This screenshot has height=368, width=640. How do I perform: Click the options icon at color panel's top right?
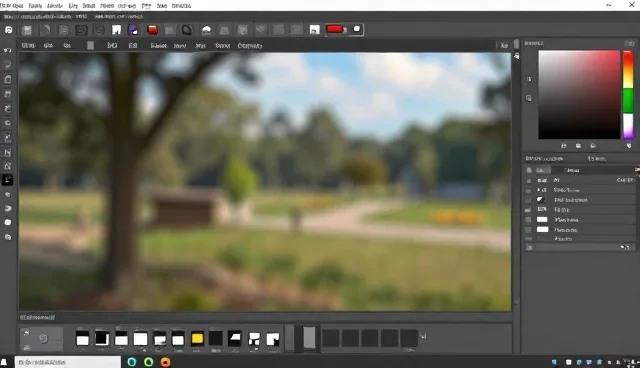pos(629,43)
